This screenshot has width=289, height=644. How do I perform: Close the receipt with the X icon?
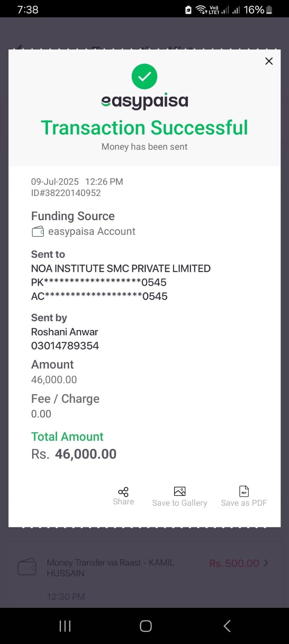269,61
